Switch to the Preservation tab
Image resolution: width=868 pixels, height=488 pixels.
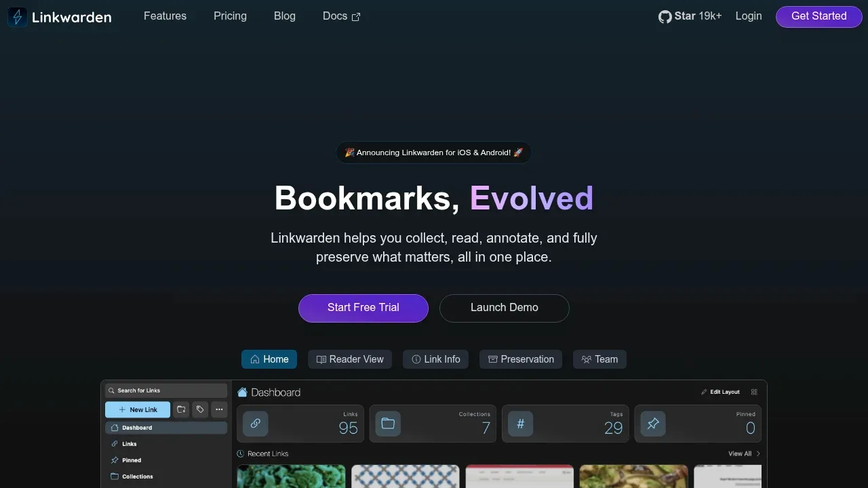tap(521, 359)
